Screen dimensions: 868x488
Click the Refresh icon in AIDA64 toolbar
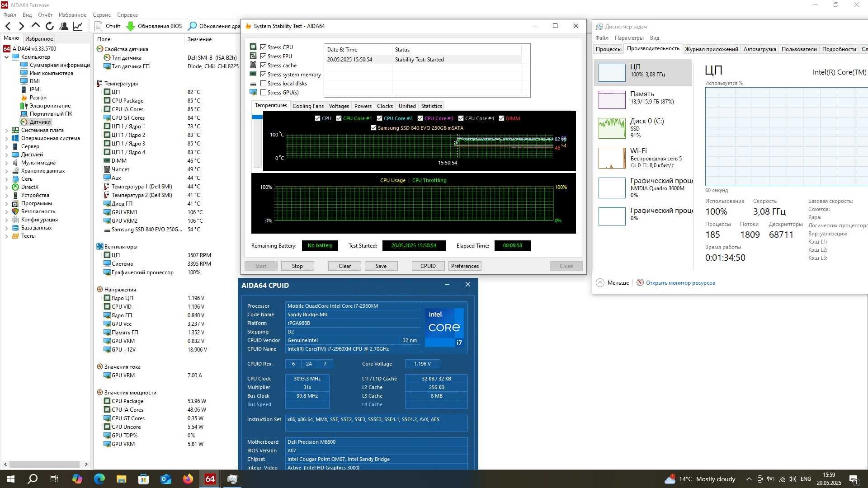[x=50, y=26]
